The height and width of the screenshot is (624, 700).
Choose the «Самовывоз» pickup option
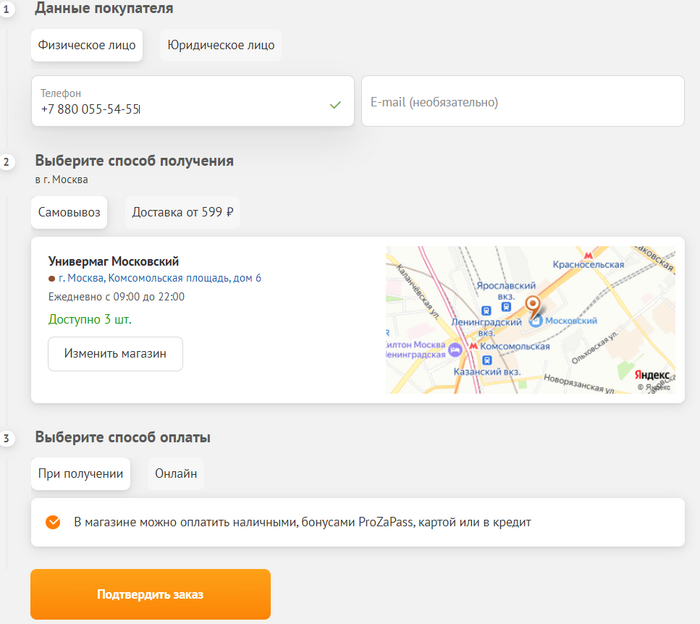68,212
